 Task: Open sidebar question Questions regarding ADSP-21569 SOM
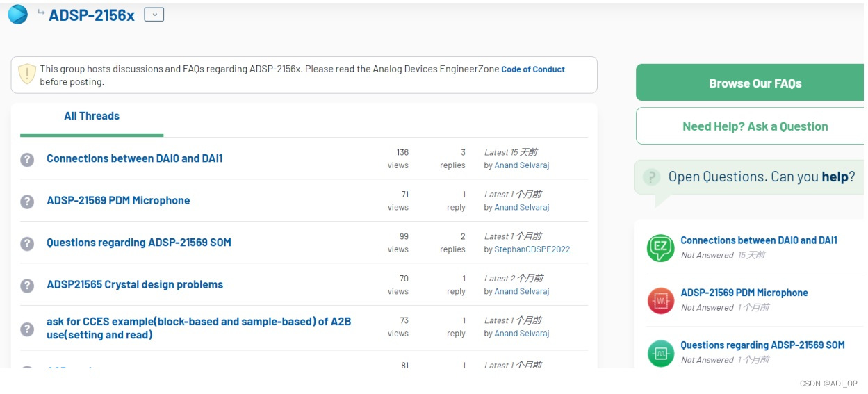pyautogui.click(x=762, y=345)
